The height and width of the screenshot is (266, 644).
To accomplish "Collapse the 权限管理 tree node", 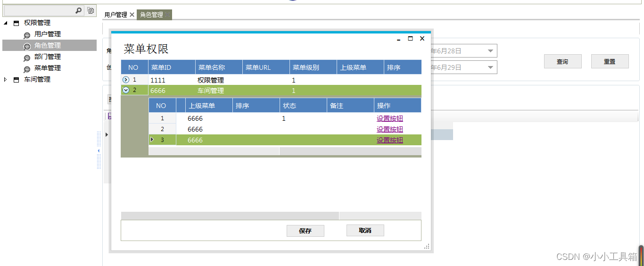I will coord(6,23).
